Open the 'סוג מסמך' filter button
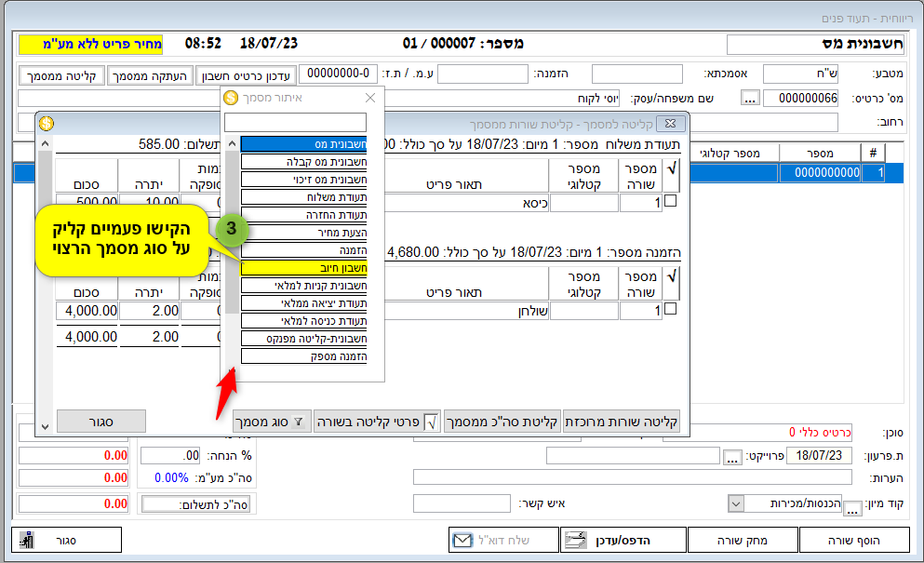This screenshot has height=563, width=924. tap(272, 422)
